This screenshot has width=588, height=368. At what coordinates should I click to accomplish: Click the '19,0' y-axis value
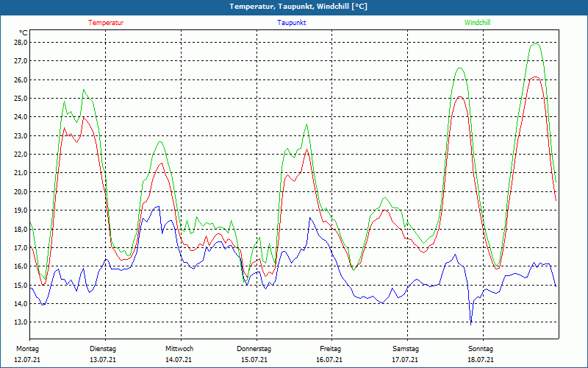pyautogui.click(x=21, y=210)
